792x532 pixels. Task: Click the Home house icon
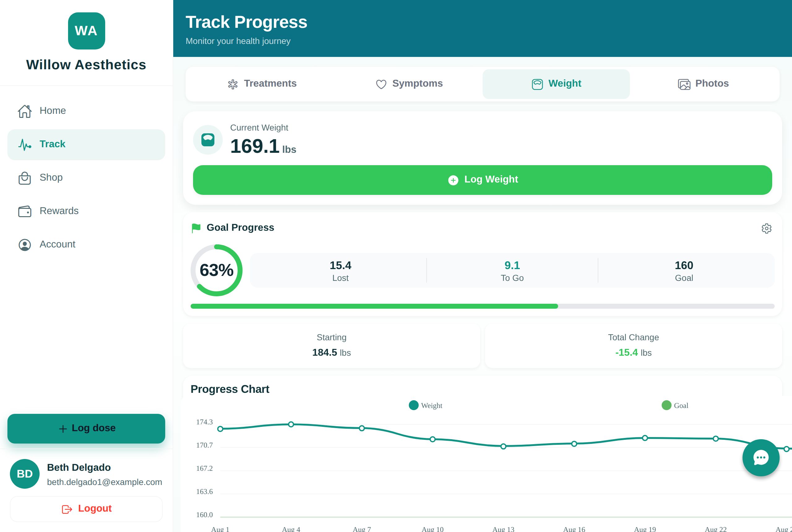(x=25, y=111)
